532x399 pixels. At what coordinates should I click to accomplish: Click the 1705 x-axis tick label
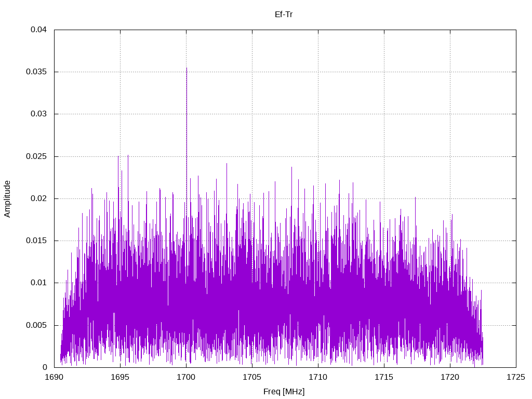pos(252,377)
